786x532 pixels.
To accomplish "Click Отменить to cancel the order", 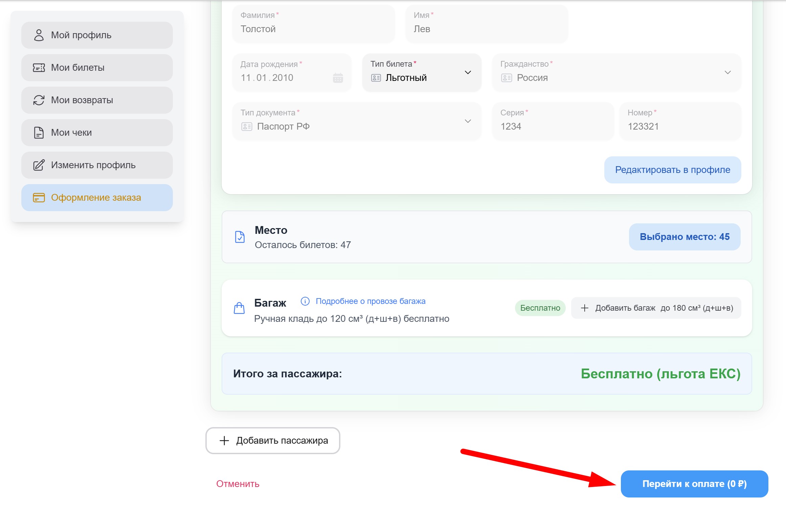I will pyautogui.click(x=238, y=484).
